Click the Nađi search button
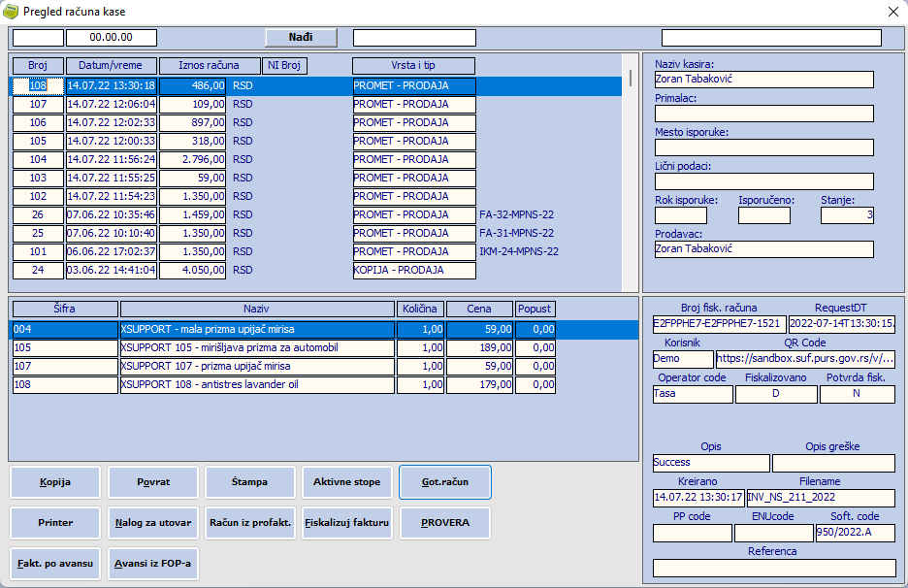The width and height of the screenshot is (908, 588). 301,38
